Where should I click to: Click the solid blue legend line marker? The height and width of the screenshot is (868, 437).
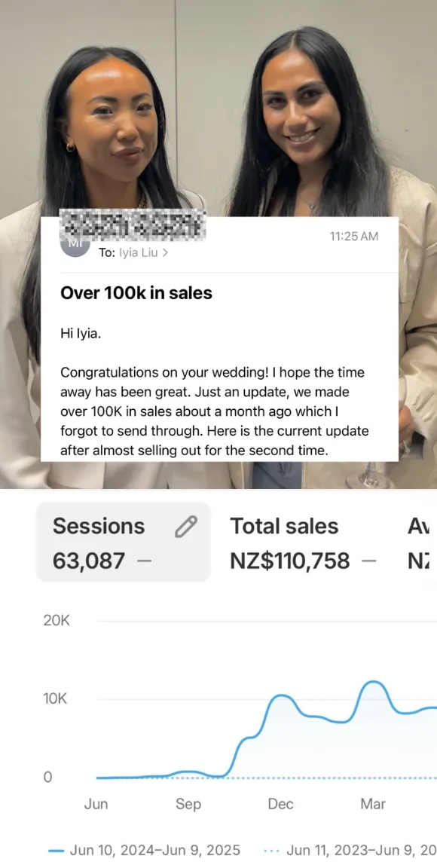(56, 850)
